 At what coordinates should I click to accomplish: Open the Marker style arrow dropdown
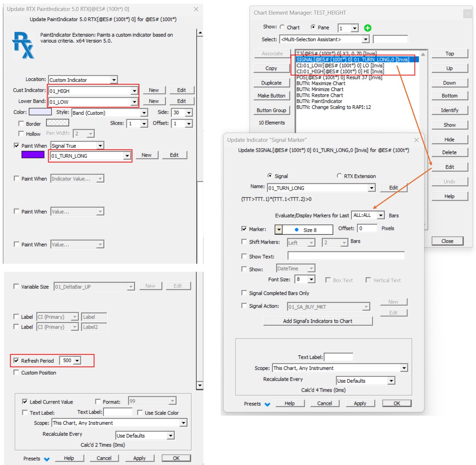tap(279, 230)
